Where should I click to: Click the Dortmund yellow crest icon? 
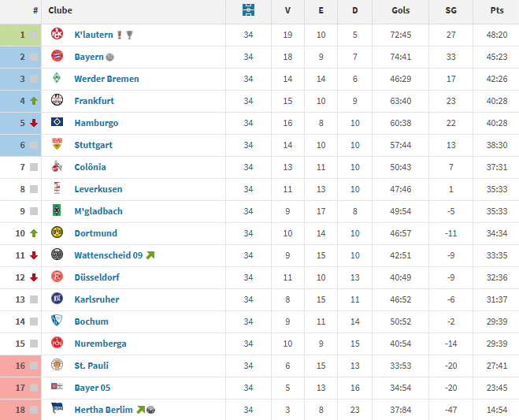point(57,233)
